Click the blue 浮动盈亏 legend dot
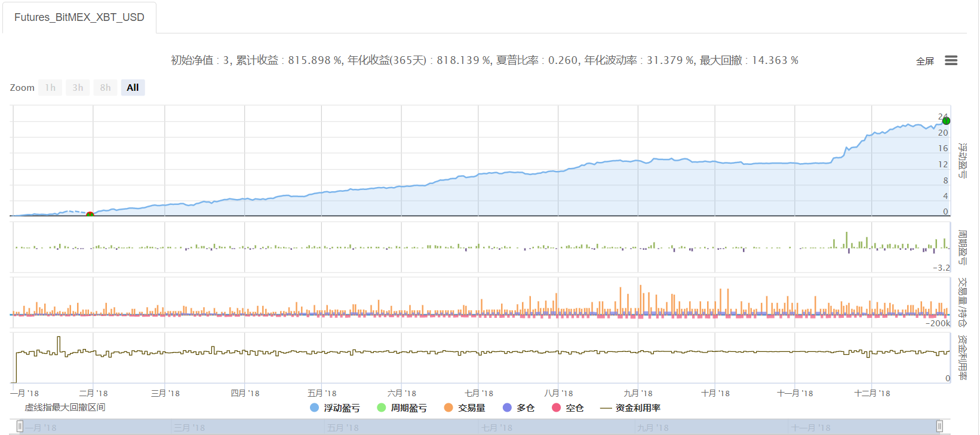Image resolution: width=980 pixels, height=435 pixels. coord(314,408)
